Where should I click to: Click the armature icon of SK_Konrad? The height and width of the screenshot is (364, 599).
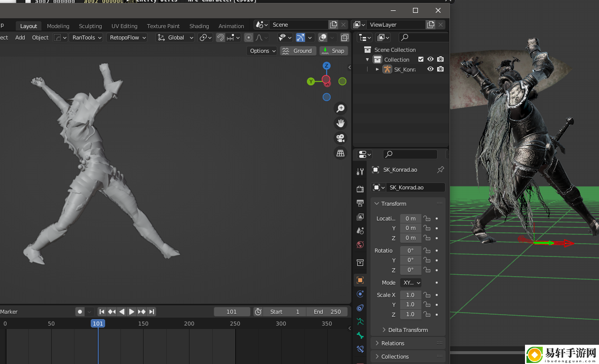pos(387,70)
